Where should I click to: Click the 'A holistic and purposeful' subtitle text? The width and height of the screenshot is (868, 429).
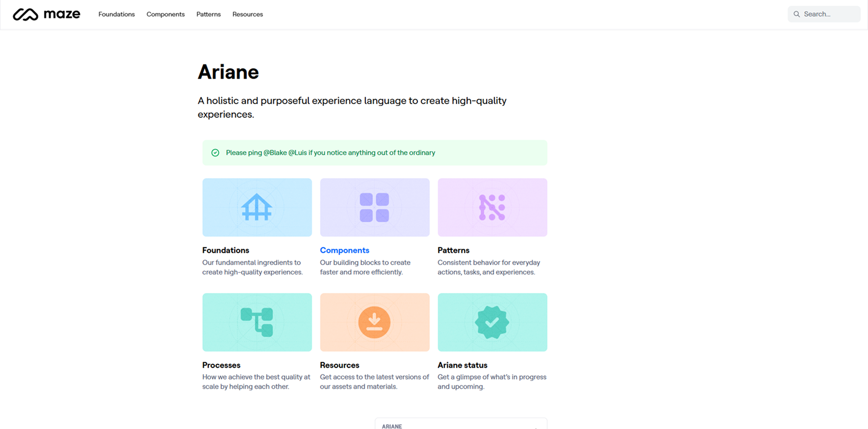pyautogui.click(x=352, y=107)
